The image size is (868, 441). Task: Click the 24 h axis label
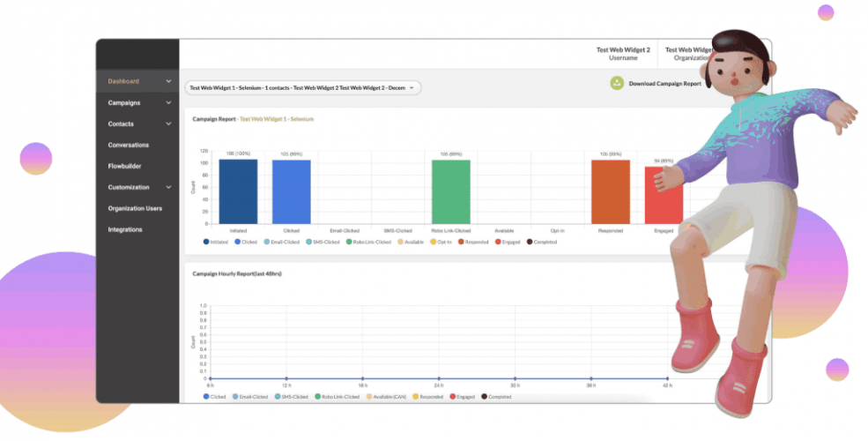(439, 385)
